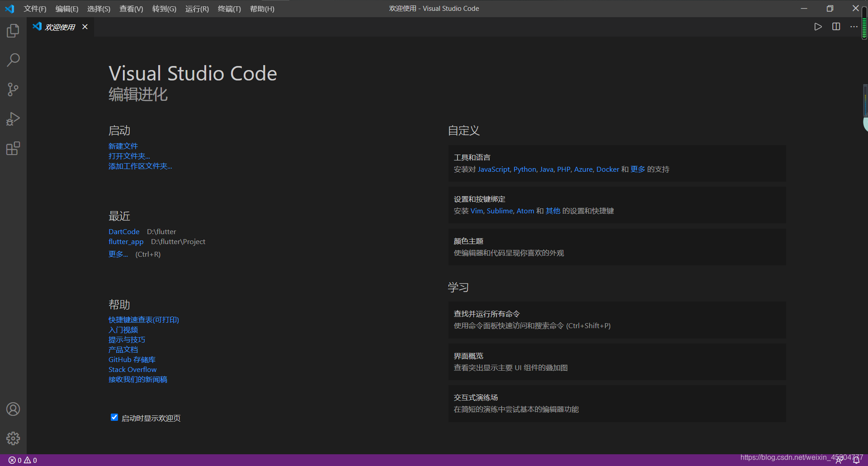This screenshot has width=868, height=466.
Task: Open the Source Control view
Action: point(13,89)
